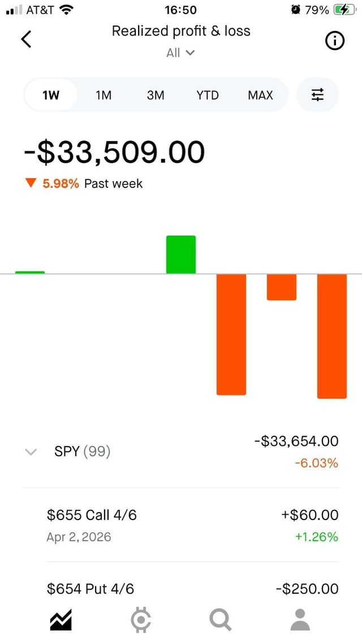
Task: Select the 1W time range
Action: coord(51,95)
